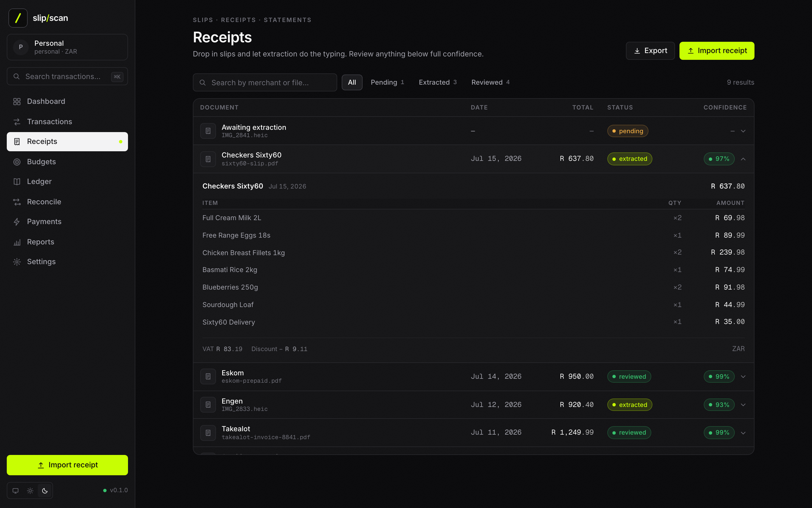This screenshot has height=508, width=812.
Task: Focus the Search transactions field
Action: tap(67, 76)
